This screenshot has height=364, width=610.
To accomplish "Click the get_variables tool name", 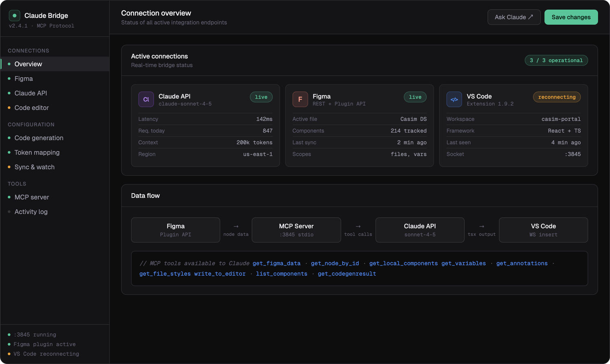I will pyautogui.click(x=464, y=264).
